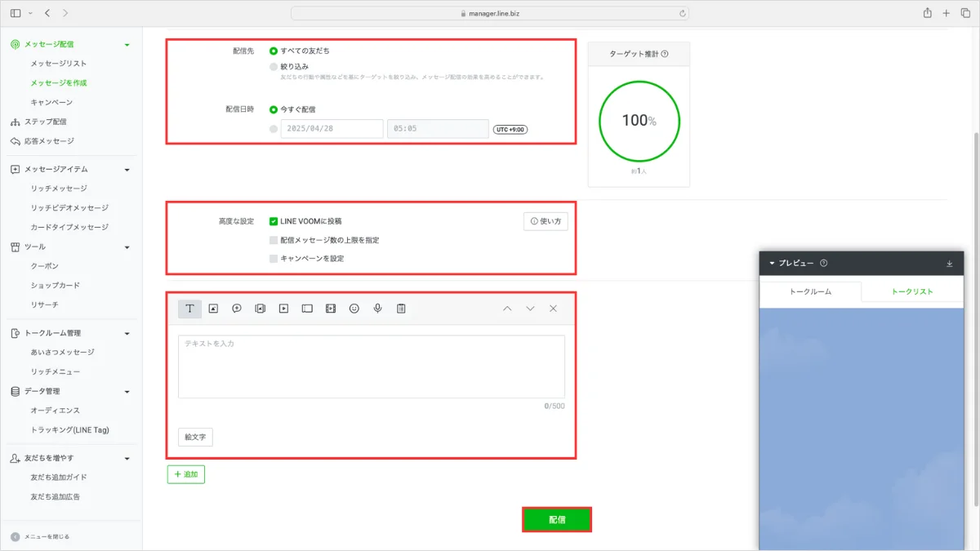Select the smiley face sticker icon
The image size is (980, 551).
354,309
